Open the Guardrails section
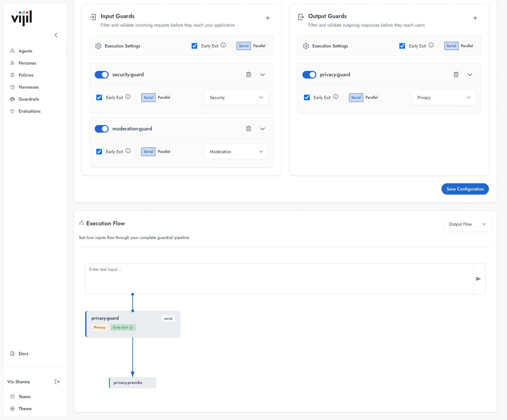507x420 pixels. coord(29,99)
